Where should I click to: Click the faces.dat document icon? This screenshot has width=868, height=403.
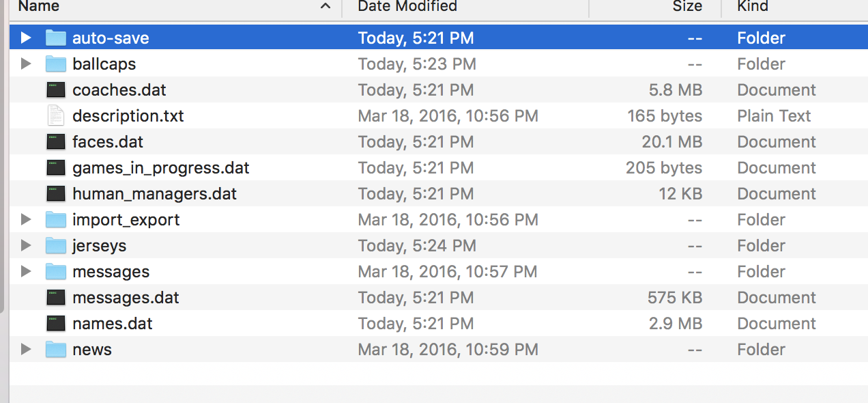pyautogui.click(x=56, y=142)
